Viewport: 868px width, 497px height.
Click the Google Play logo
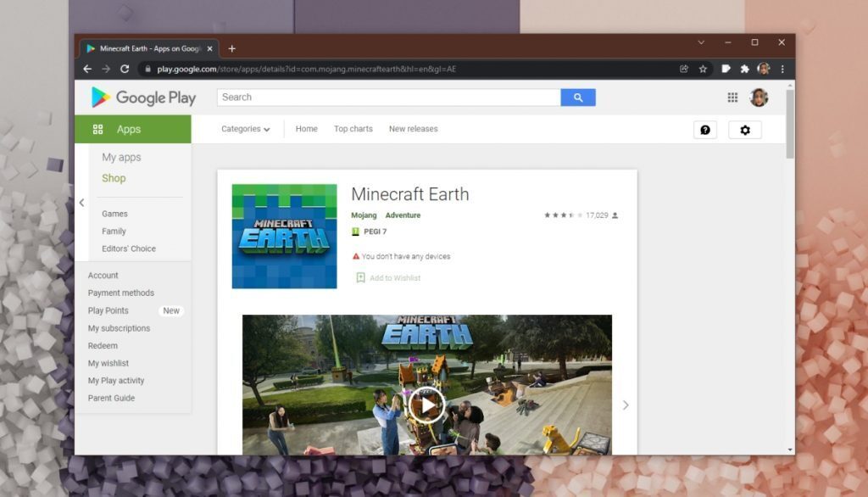pyautogui.click(x=141, y=98)
